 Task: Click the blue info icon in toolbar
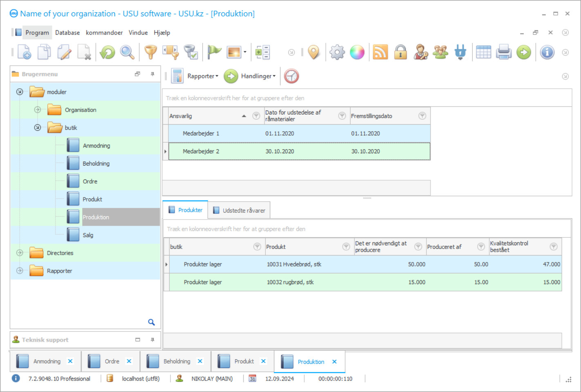547,52
